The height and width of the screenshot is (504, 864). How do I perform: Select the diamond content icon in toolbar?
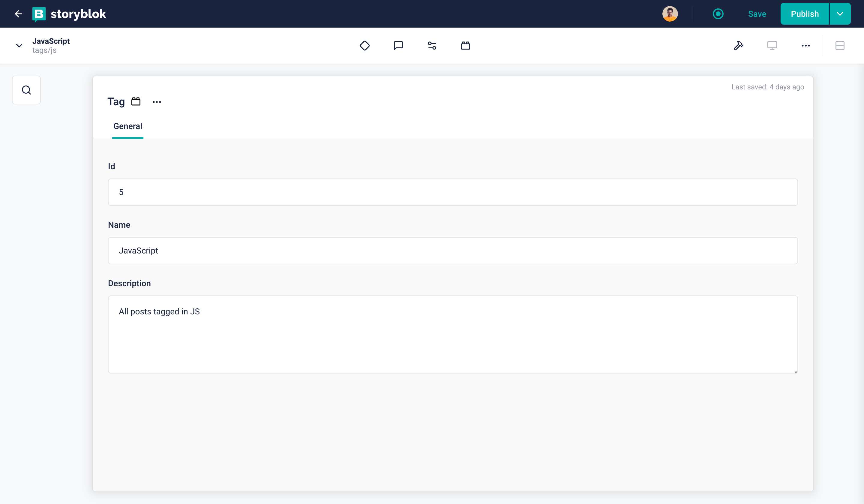coord(364,46)
